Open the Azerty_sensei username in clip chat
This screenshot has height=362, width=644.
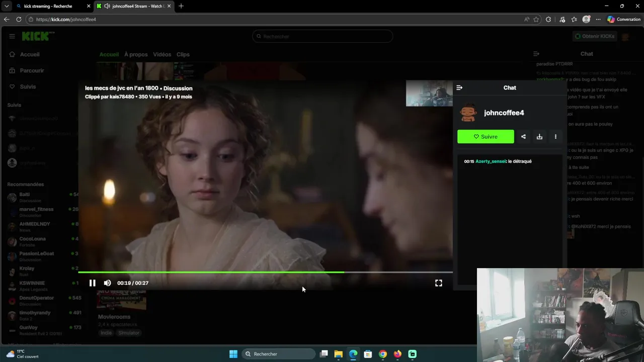pos(490,161)
